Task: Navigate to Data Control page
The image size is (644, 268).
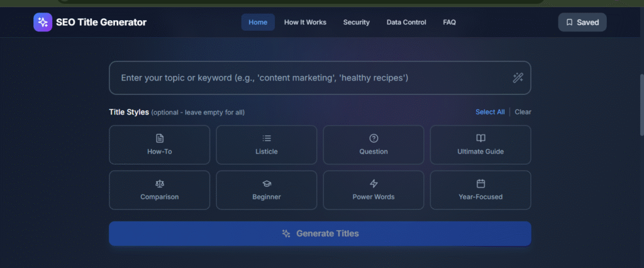Action: pyautogui.click(x=406, y=22)
